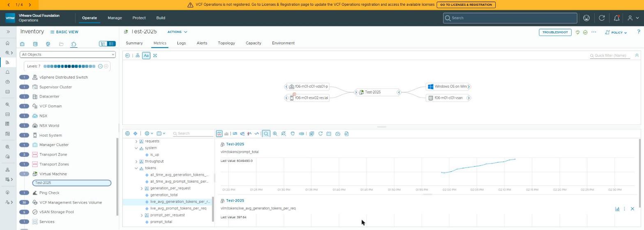
Task: Open the Operate menu
Action: click(x=89, y=18)
